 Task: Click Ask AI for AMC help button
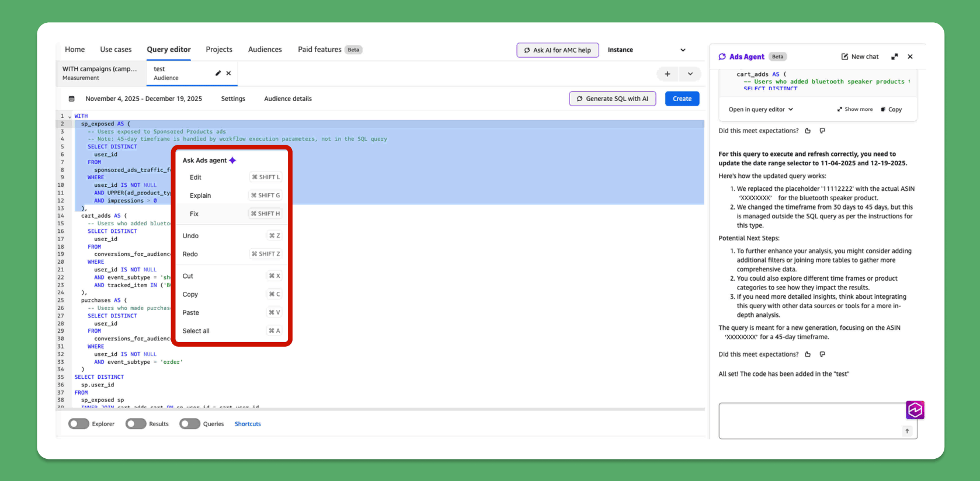pyautogui.click(x=558, y=50)
